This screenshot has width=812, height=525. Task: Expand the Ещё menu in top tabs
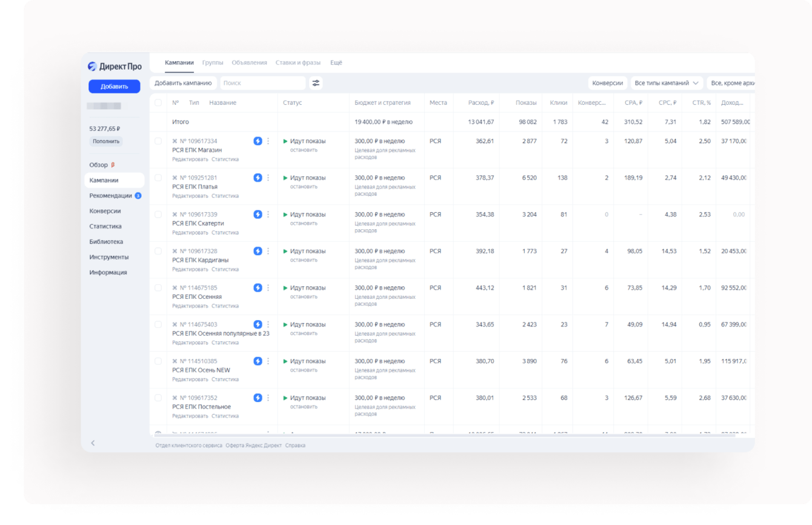(336, 62)
